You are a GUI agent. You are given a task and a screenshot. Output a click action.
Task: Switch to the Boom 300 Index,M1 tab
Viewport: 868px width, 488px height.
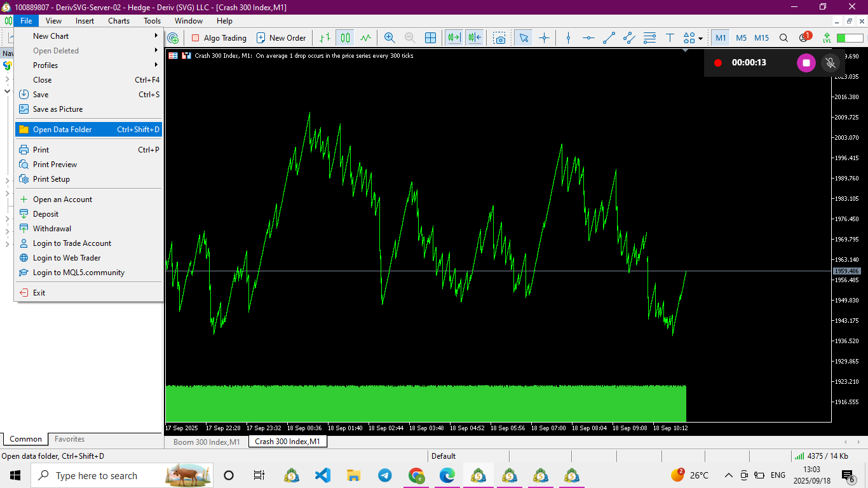(207, 442)
